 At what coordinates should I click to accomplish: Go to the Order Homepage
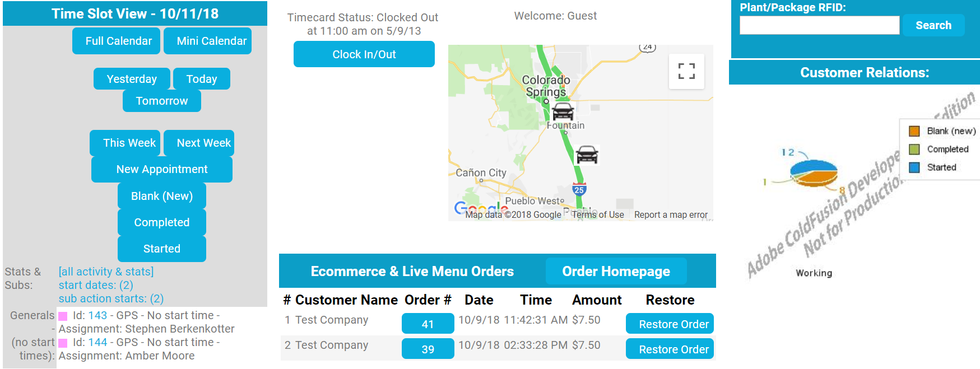tap(616, 272)
